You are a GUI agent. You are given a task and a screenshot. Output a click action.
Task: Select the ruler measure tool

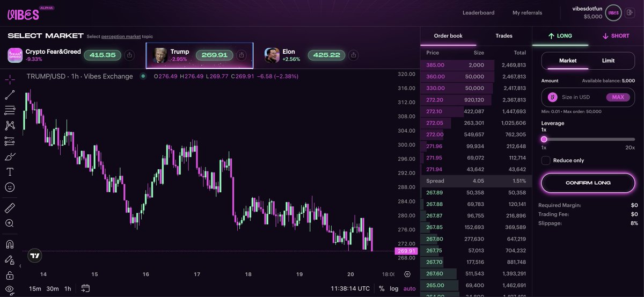[10, 208]
